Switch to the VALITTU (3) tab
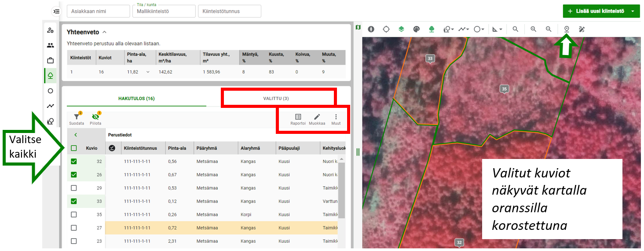The image size is (644, 251). pos(279,98)
